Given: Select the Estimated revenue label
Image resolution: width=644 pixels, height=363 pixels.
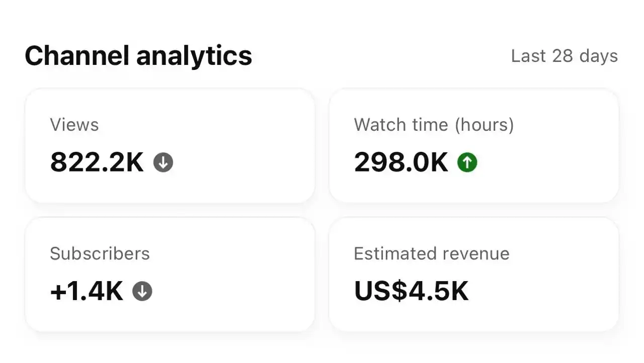Looking at the screenshot, I should click(431, 253).
